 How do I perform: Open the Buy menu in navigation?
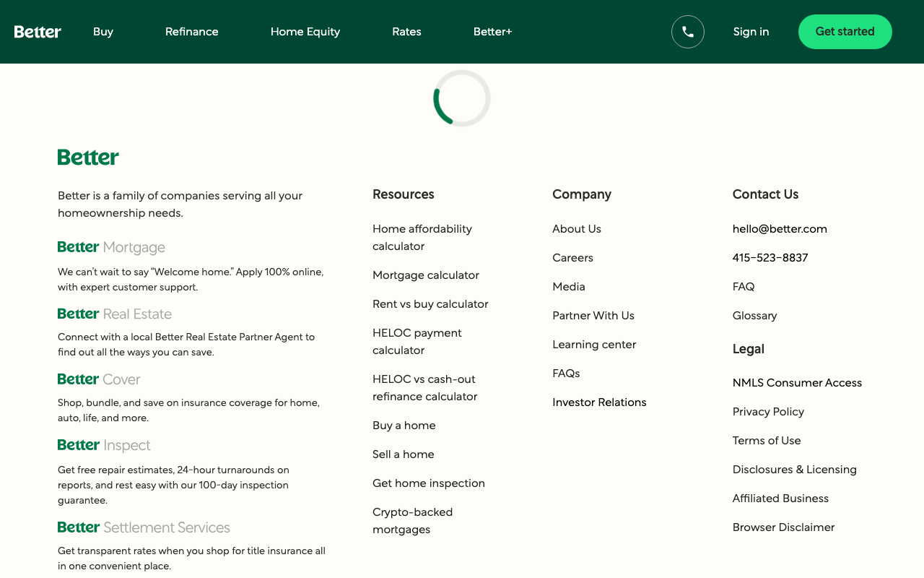tap(103, 32)
